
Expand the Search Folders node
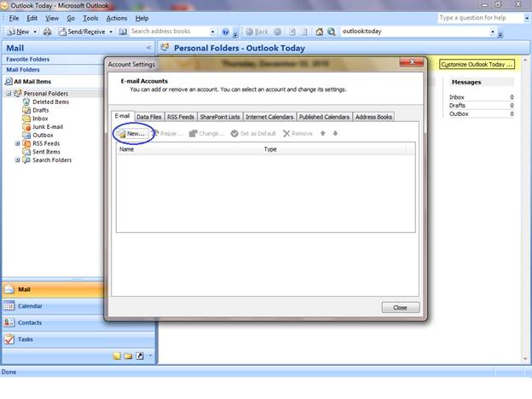17,160
